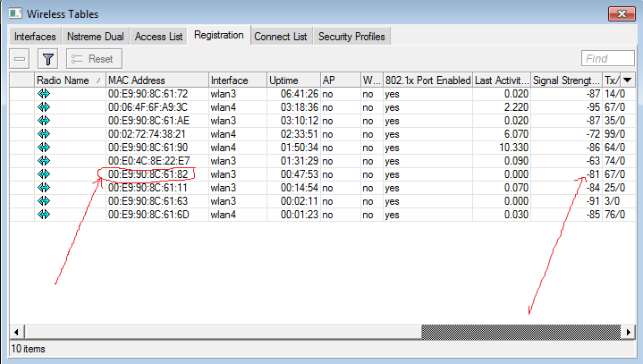Click client icon for 00:E9:90:8C:61:11 row
The height and width of the screenshot is (364, 643).
pyautogui.click(x=44, y=188)
